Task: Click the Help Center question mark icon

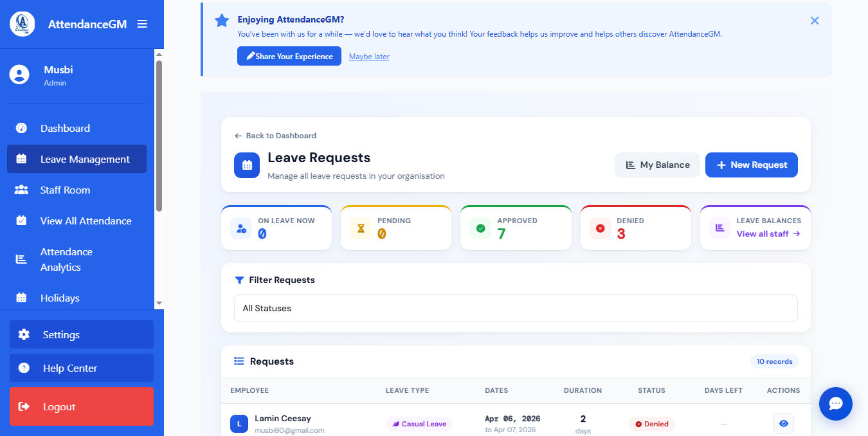Action: (x=24, y=368)
